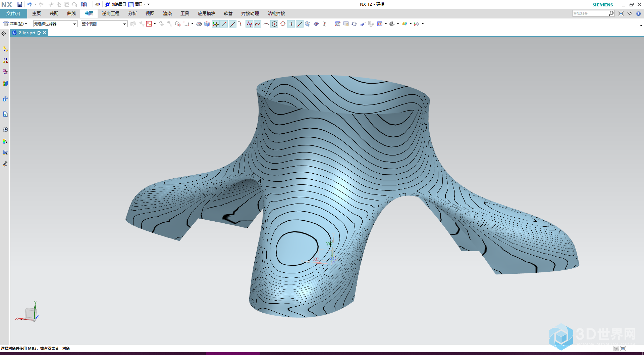644x355 pixels.
Task: Switch to the 视图 view tab
Action: (150, 13)
